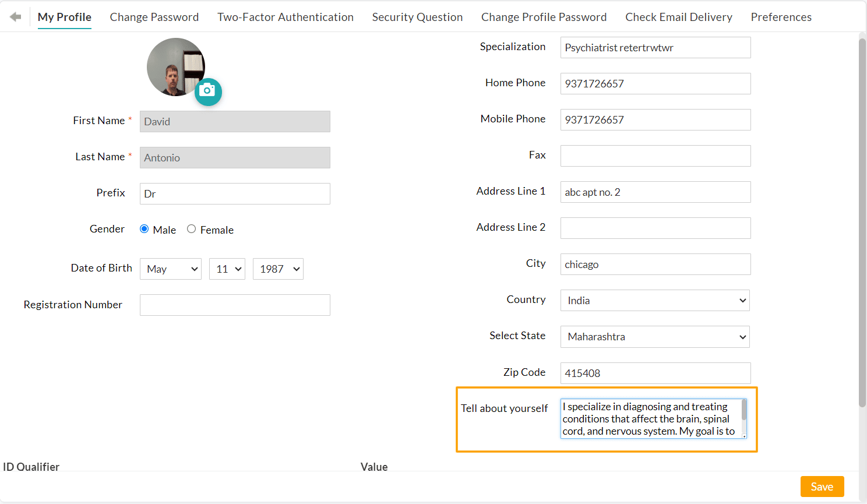
Task: Open Check Email Delivery tab
Action: point(679,17)
